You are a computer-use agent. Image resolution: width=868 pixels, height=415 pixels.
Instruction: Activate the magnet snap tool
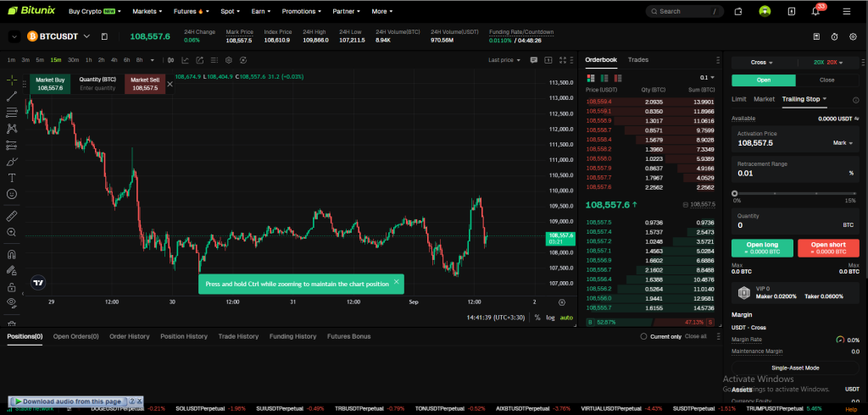pyautogui.click(x=12, y=254)
